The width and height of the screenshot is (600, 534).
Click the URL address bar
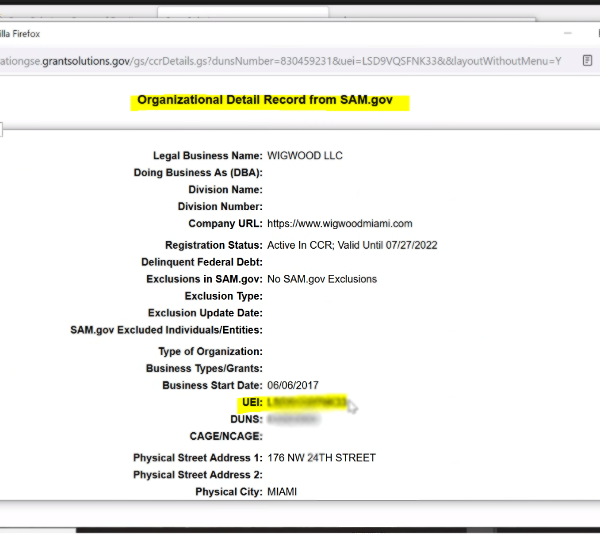coord(280,60)
